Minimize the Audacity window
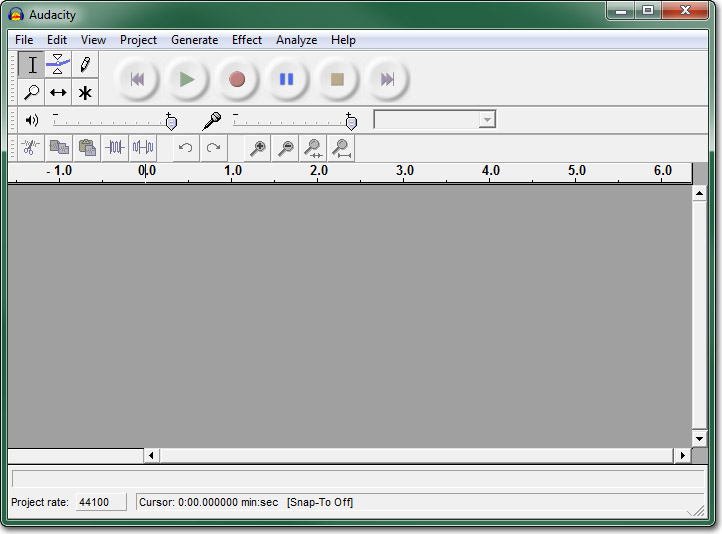 621,10
